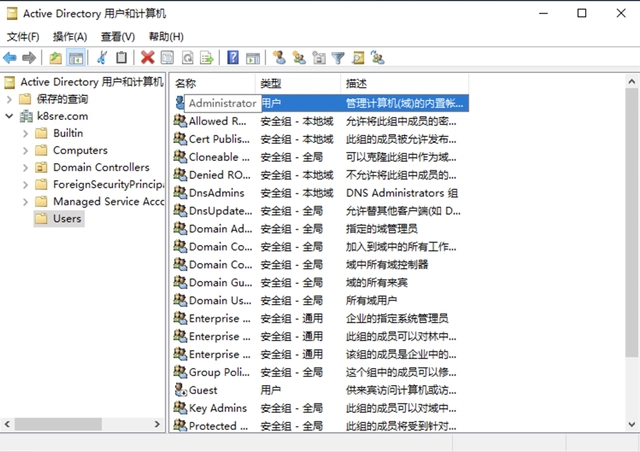640x452 pixels.
Task: Click list vertical scrollbar up arrow
Action: tap(631, 81)
